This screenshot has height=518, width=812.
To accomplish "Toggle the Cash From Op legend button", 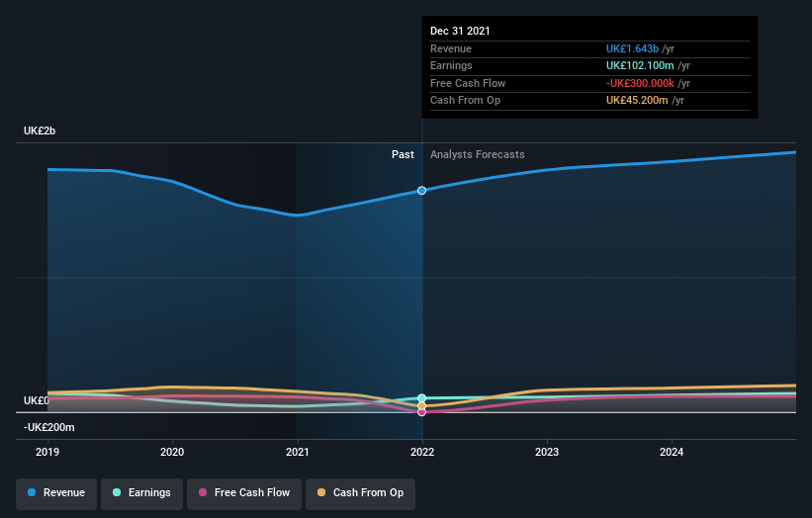I will 360,493.
